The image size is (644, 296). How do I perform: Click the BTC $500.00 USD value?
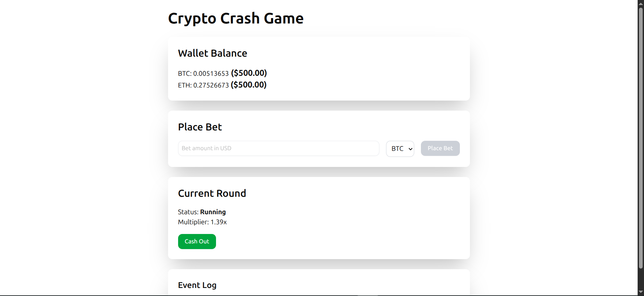click(x=249, y=73)
